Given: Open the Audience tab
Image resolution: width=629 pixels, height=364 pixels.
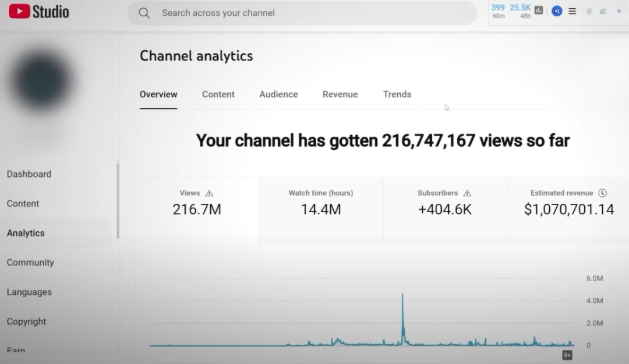Looking at the screenshot, I should coord(278,94).
